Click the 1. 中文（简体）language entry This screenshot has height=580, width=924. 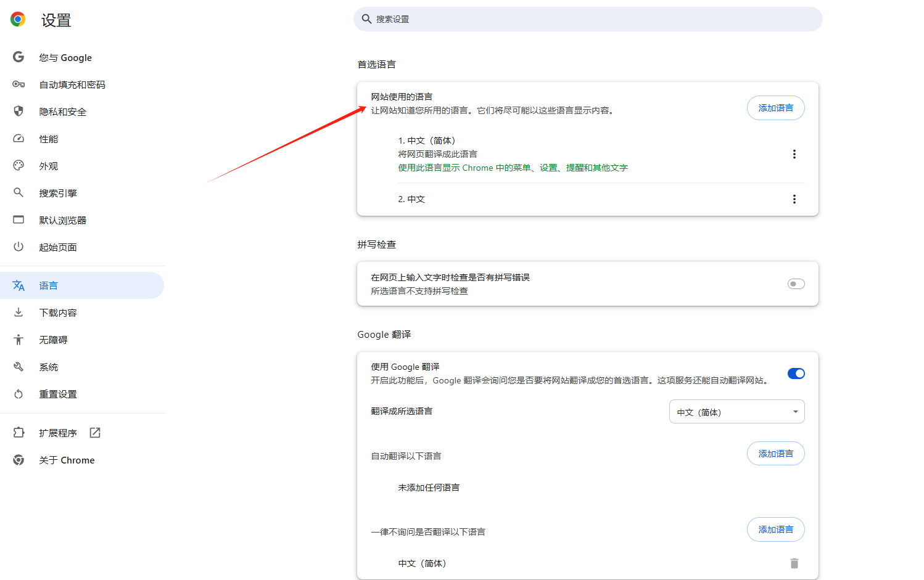427,141
